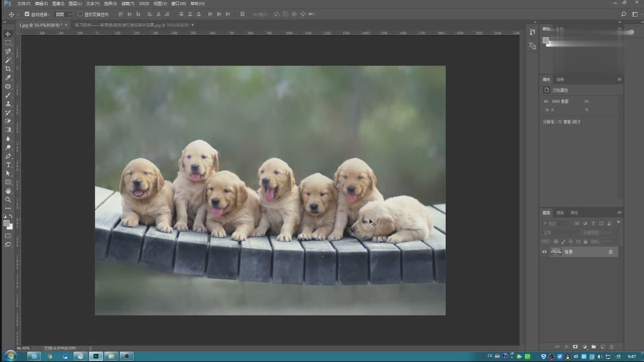
Task: Click the 背景 layer thumbnail
Action: [556, 252]
